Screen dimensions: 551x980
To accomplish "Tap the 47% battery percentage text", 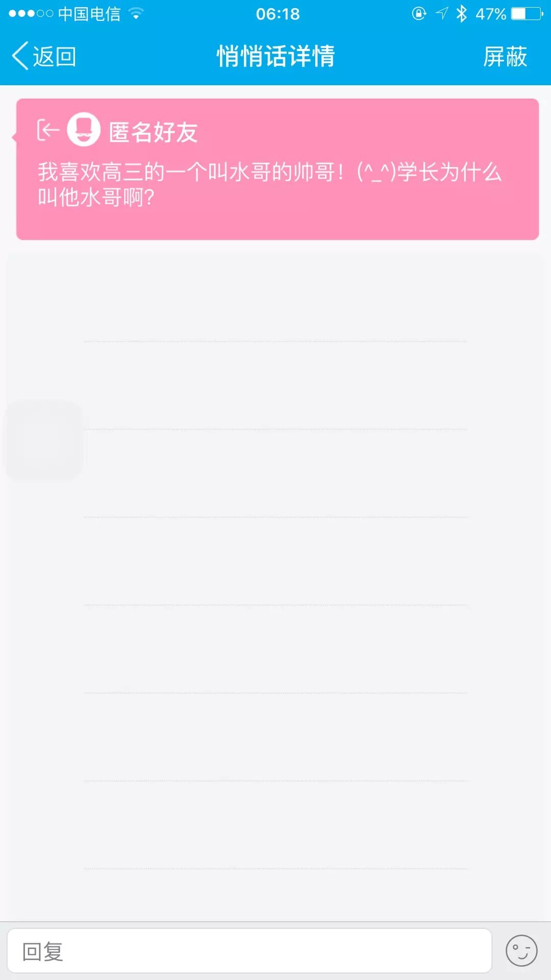I will point(490,14).
